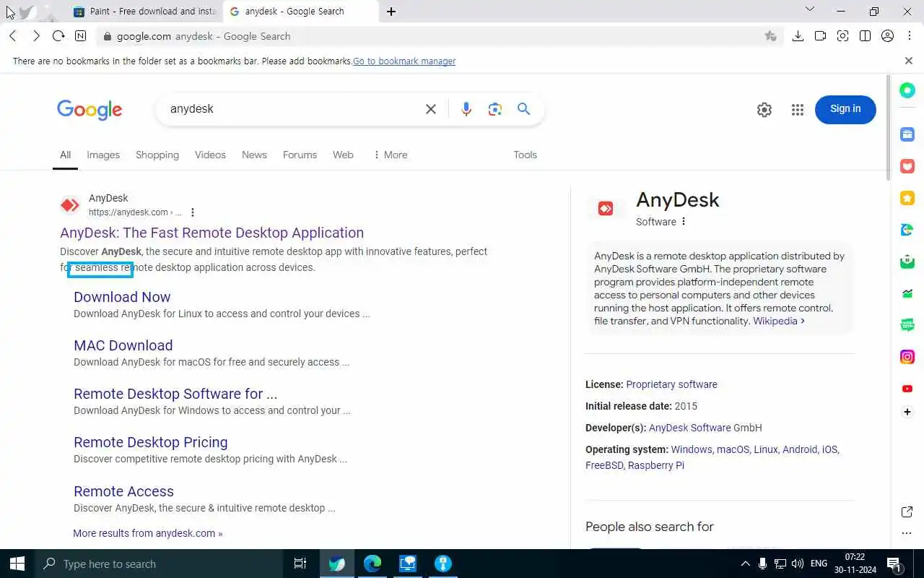
Task: Open the user profile icon in the toolbar
Action: 888,36
